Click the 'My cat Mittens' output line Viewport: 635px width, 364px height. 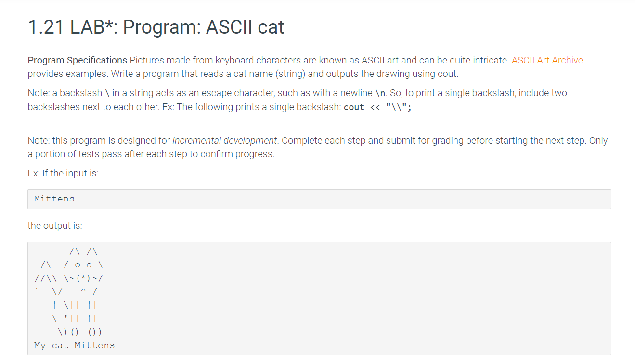point(74,345)
